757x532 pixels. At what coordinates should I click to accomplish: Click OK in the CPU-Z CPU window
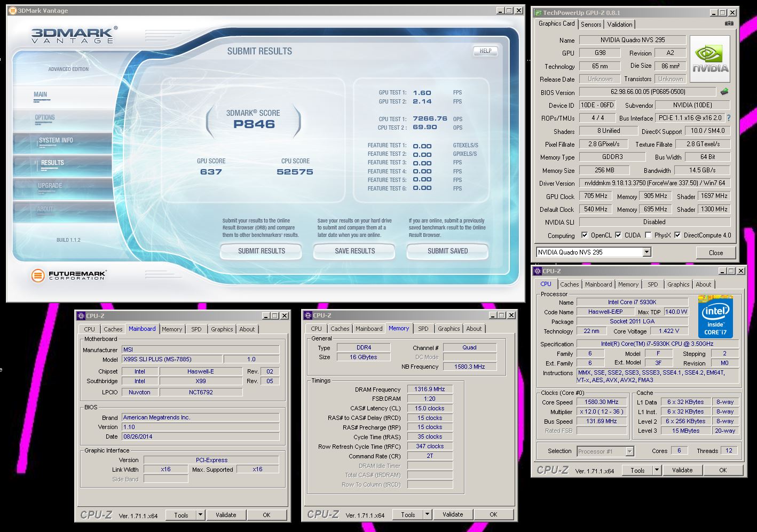[723, 470]
